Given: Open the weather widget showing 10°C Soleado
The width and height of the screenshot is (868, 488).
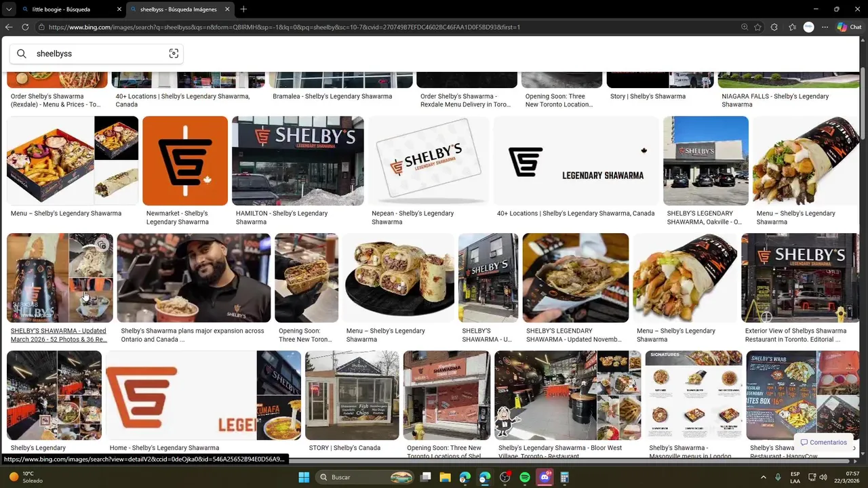Looking at the screenshot, I should click(x=26, y=477).
